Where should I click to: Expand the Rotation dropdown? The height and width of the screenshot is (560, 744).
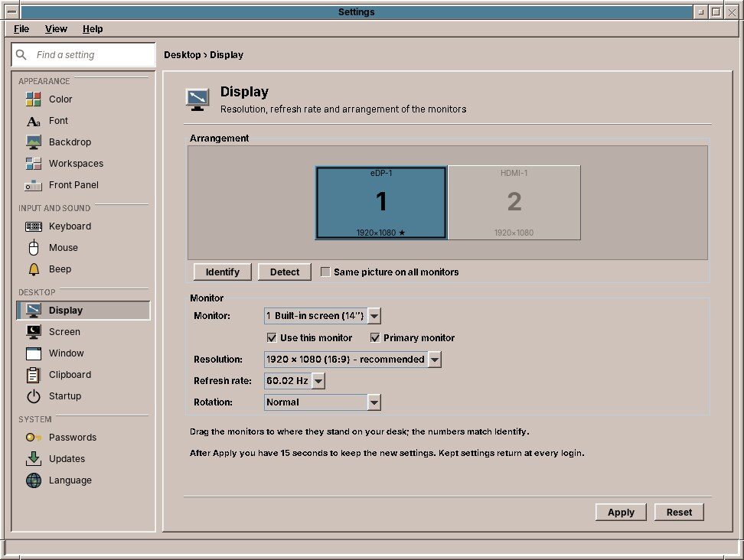pos(322,402)
